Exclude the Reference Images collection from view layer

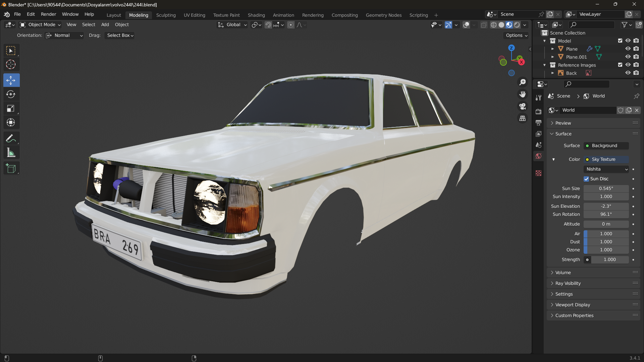click(x=620, y=65)
